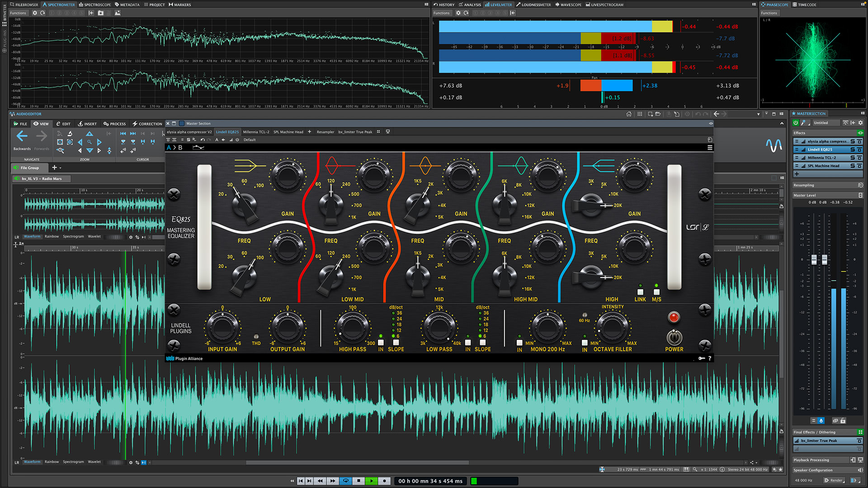Click the record icon in the transport bar

pyautogui.click(x=384, y=481)
